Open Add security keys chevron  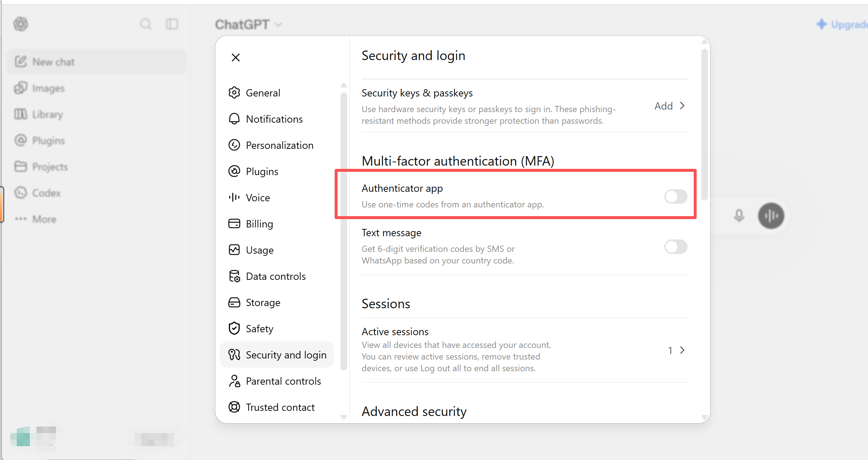pyautogui.click(x=682, y=106)
